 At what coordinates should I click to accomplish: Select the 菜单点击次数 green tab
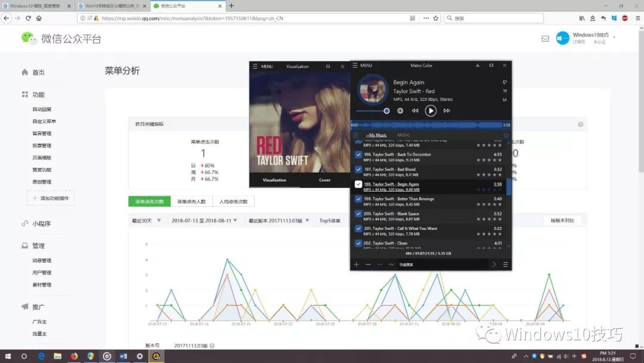pyautogui.click(x=150, y=201)
